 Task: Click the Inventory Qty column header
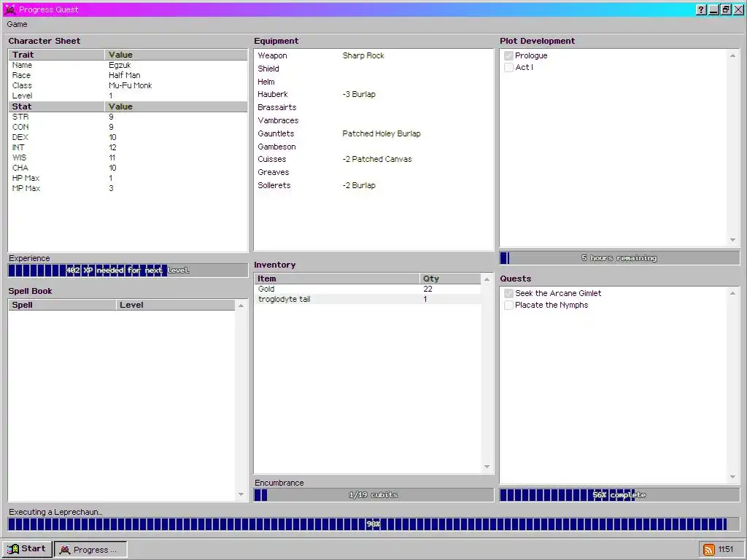coord(450,279)
